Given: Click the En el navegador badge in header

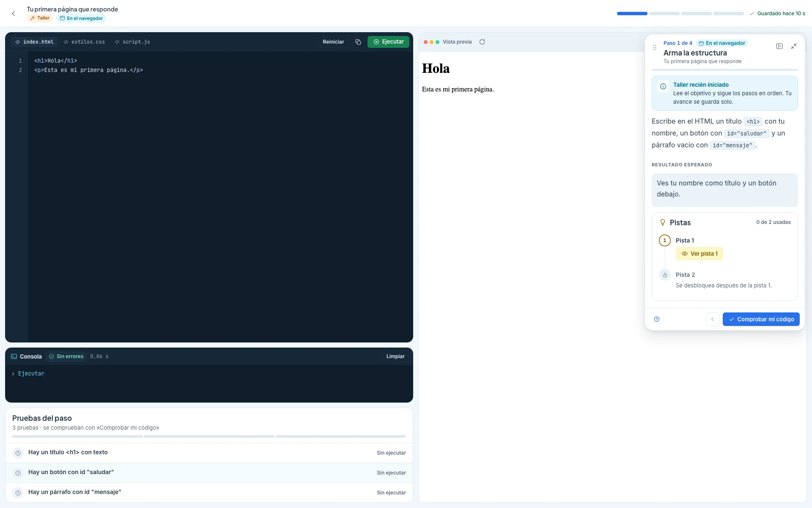Looking at the screenshot, I should coord(81,18).
